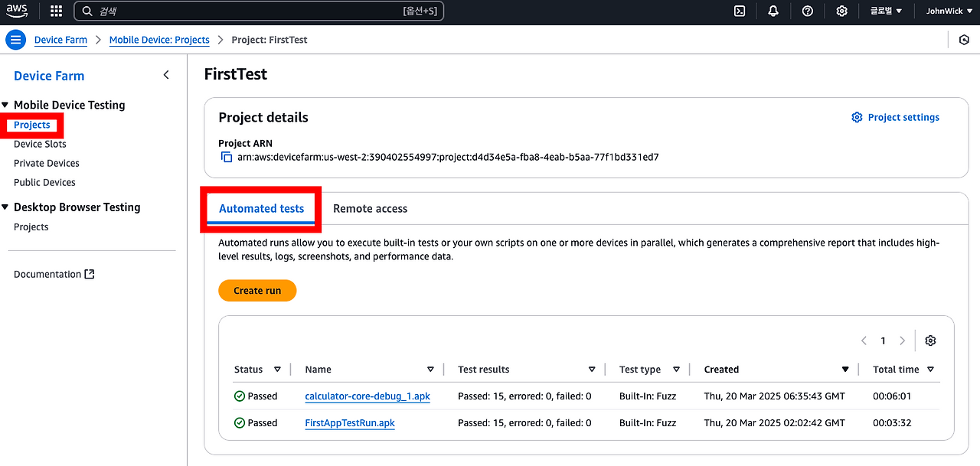The image size is (980, 466).
Task: Select Projects under Mobile Device Testing
Action: pos(32,125)
